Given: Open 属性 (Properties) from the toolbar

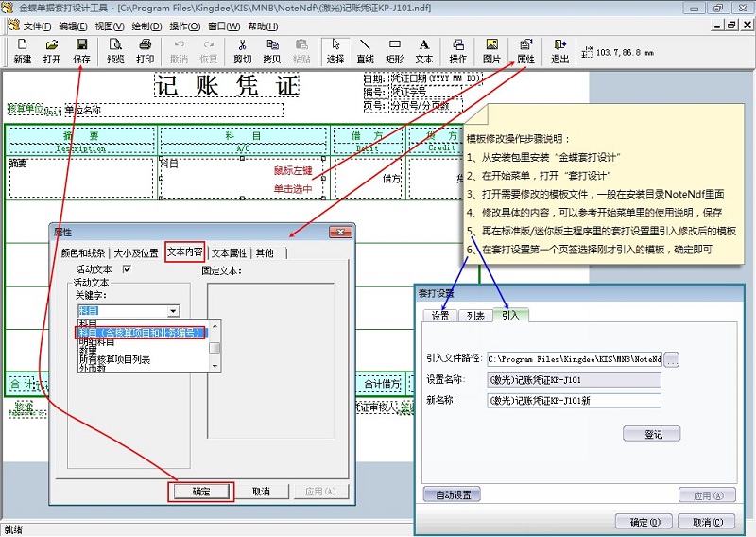Looking at the screenshot, I should 525,50.
